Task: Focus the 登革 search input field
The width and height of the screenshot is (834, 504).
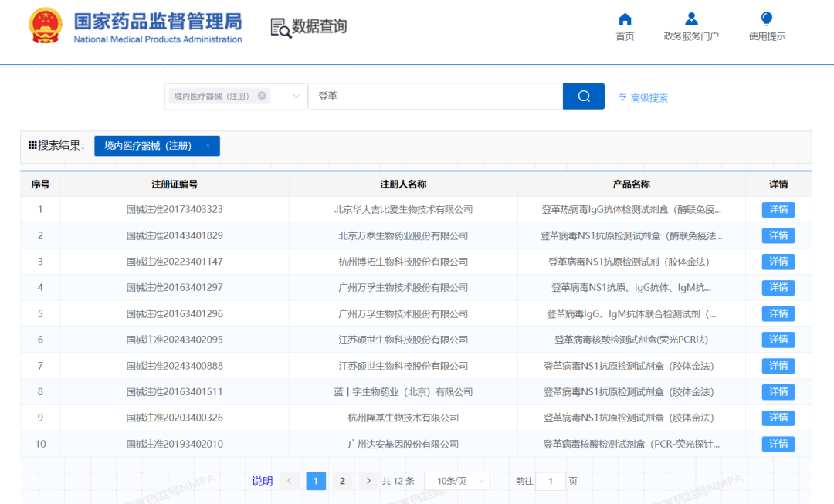Action: [435, 96]
